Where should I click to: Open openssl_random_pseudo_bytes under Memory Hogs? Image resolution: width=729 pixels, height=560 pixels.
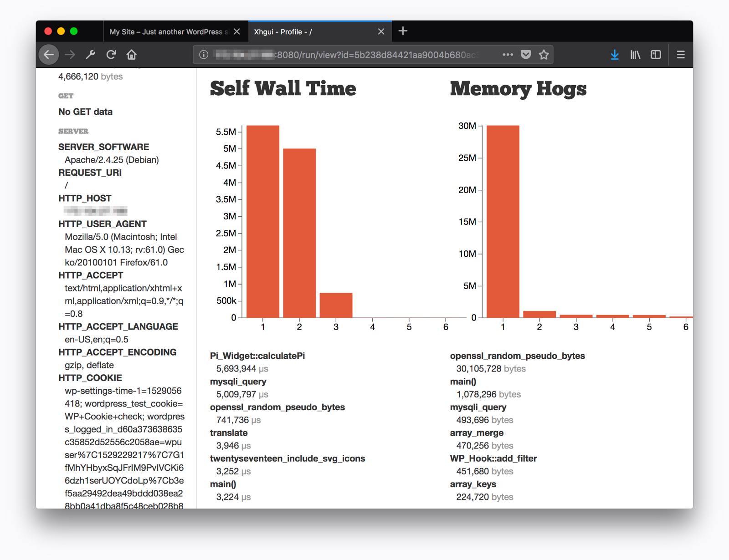517,356
